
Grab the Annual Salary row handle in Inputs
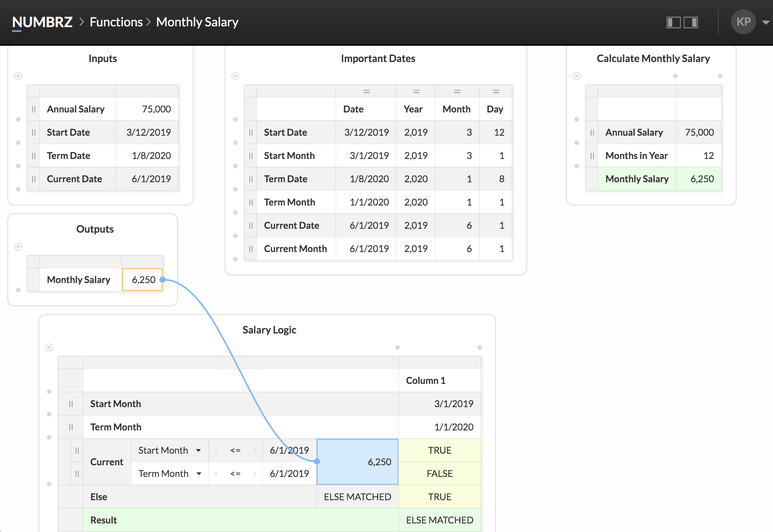point(34,109)
